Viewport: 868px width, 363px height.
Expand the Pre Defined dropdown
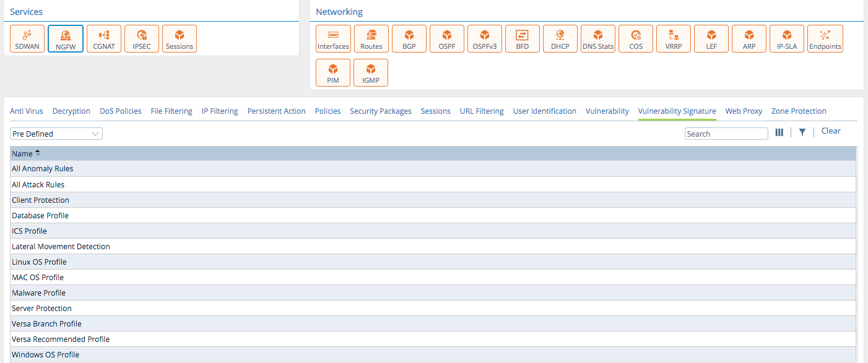(56, 134)
